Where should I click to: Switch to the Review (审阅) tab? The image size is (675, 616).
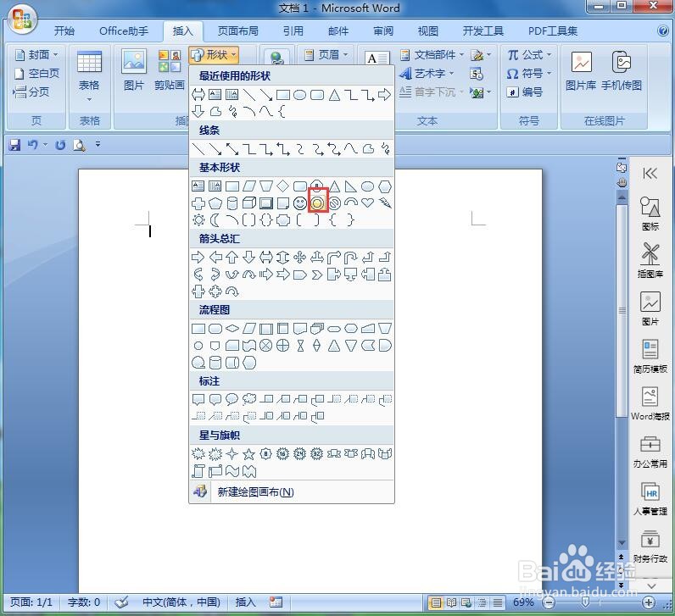click(x=383, y=31)
